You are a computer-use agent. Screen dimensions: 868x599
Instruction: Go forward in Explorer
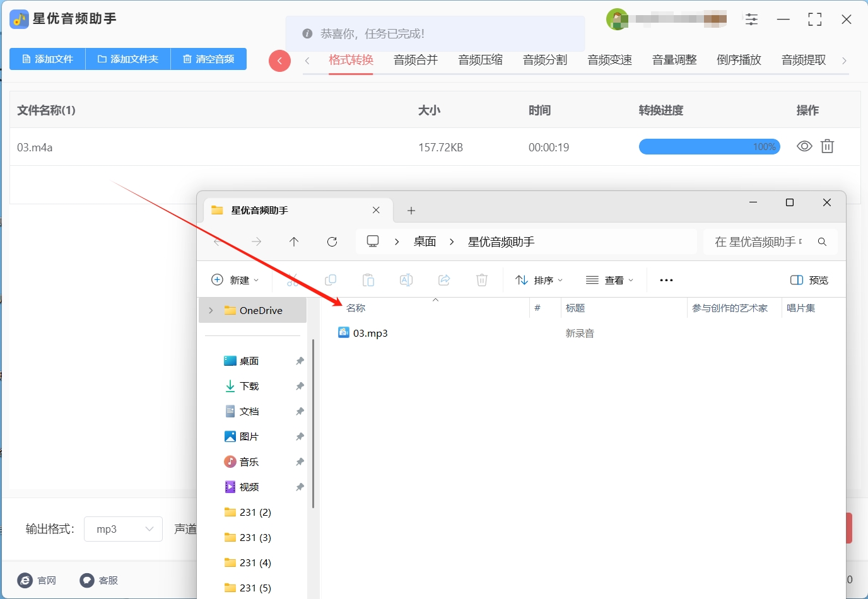pos(256,241)
